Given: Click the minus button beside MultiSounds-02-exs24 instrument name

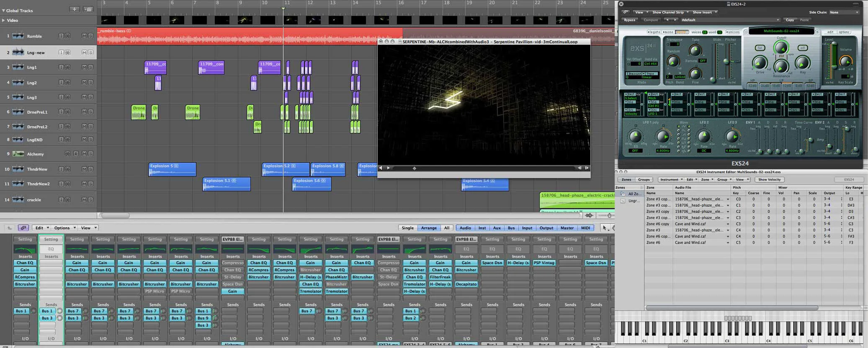Looking at the screenshot, I should [x=746, y=31].
